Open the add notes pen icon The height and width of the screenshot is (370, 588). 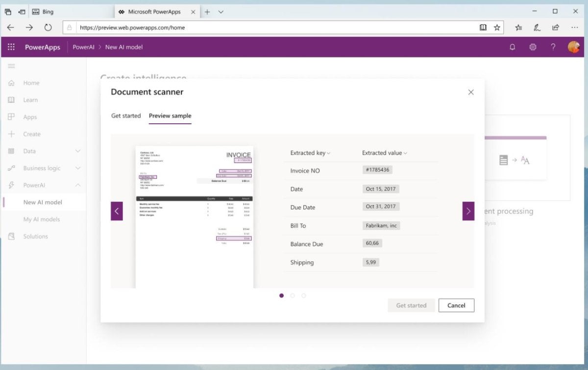(537, 27)
